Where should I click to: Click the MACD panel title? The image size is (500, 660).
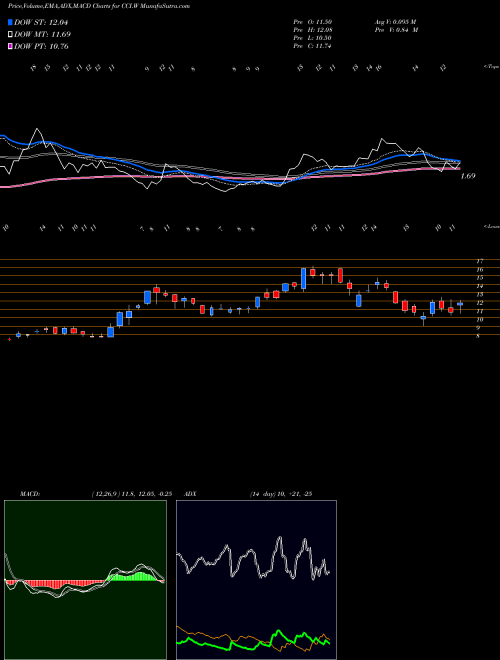click(29, 494)
